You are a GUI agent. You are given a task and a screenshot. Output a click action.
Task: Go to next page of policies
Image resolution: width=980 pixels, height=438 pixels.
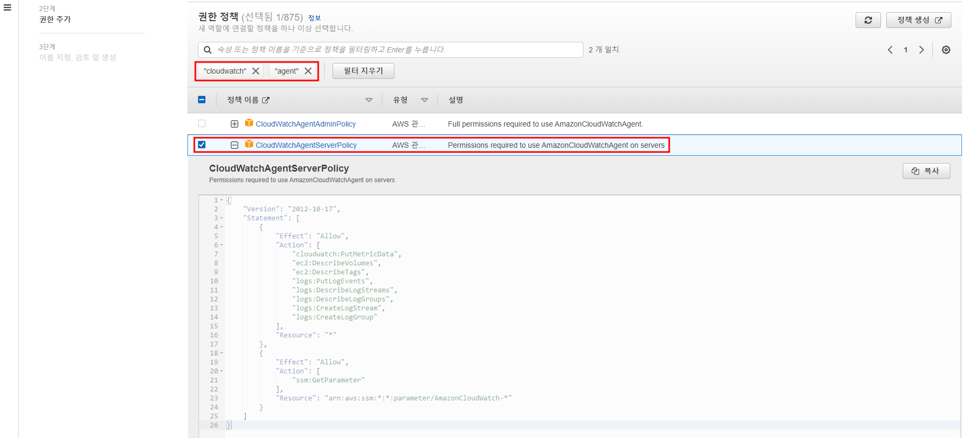click(x=921, y=50)
